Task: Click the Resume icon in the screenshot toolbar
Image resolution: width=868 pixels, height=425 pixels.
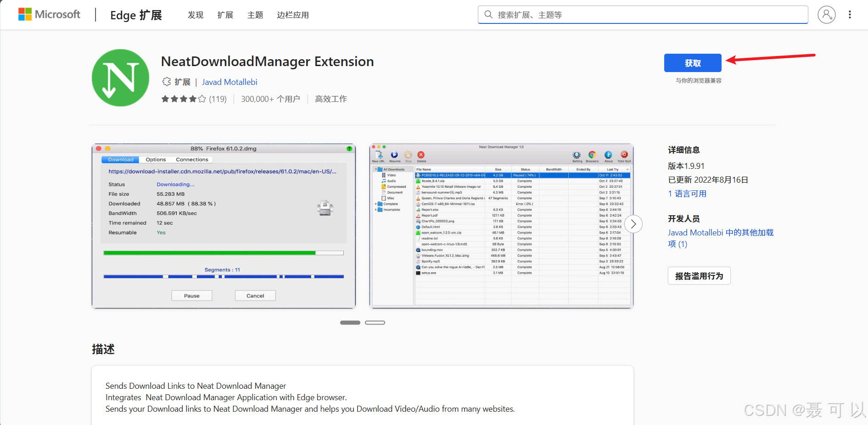Action: pyautogui.click(x=394, y=157)
